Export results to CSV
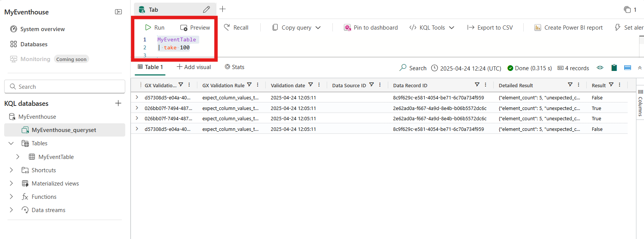644x239 pixels. pos(490,28)
